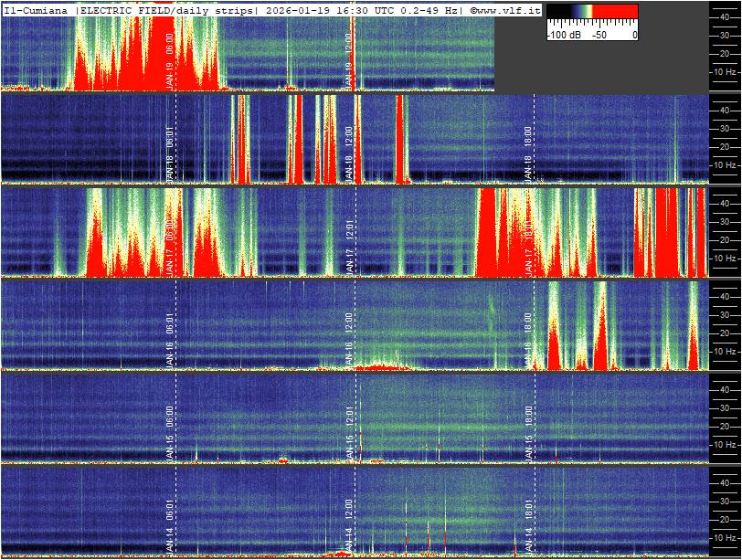Select the JAN 19 06:00 time marker
The width and height of the screenshot is (742, 560).
[x=170, y=60]
